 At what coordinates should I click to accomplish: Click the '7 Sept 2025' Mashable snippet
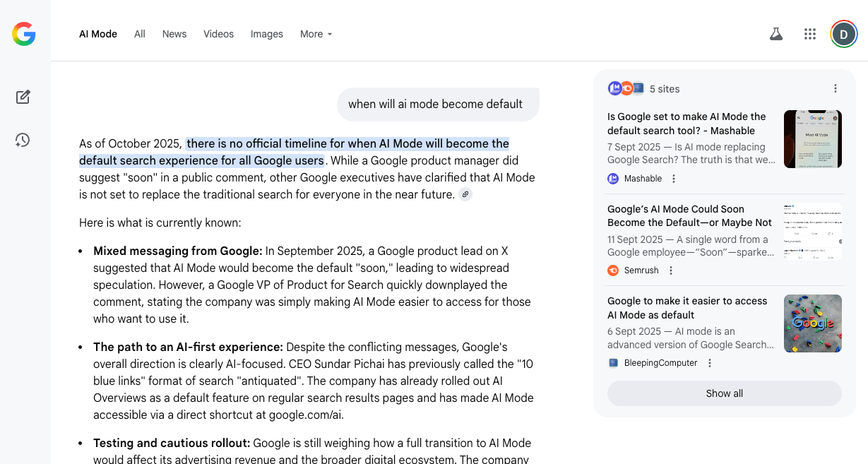pyautogui.click(x=691, y=153)
